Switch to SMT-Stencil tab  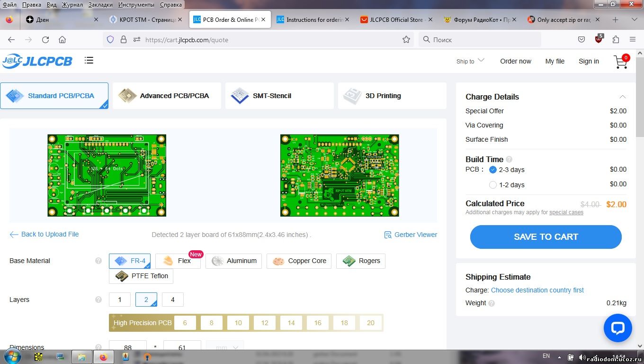coord(279,96)
